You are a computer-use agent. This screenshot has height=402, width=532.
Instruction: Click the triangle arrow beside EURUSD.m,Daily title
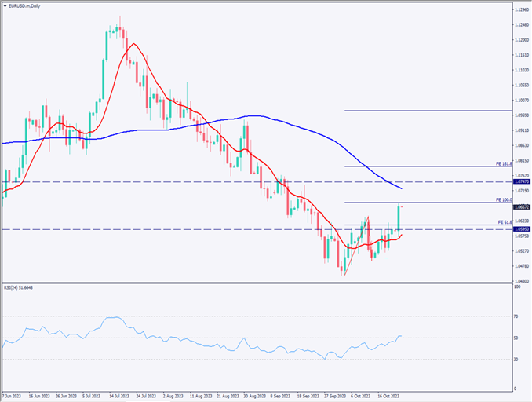[5, 5]
